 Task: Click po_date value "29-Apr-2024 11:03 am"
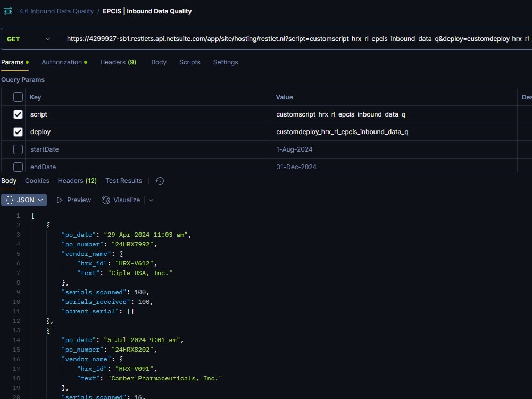pos(146,235)
